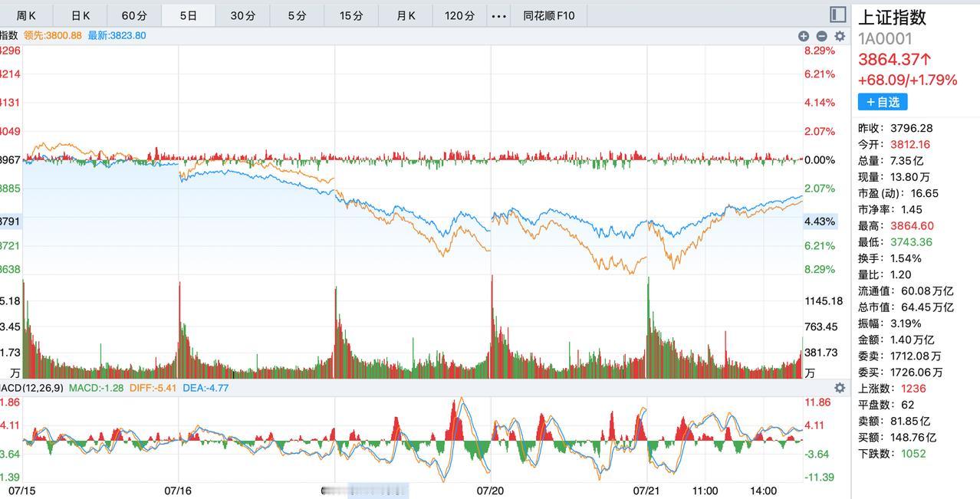Select the 120分 timeframe tab
The image size is (980, 499).
tap(459, 15)
